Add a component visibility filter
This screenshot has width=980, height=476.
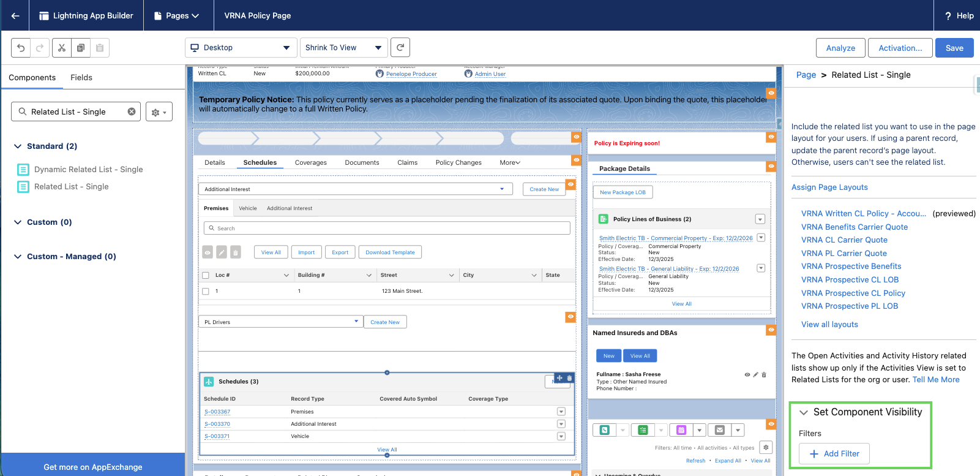(x=834, y=454)
